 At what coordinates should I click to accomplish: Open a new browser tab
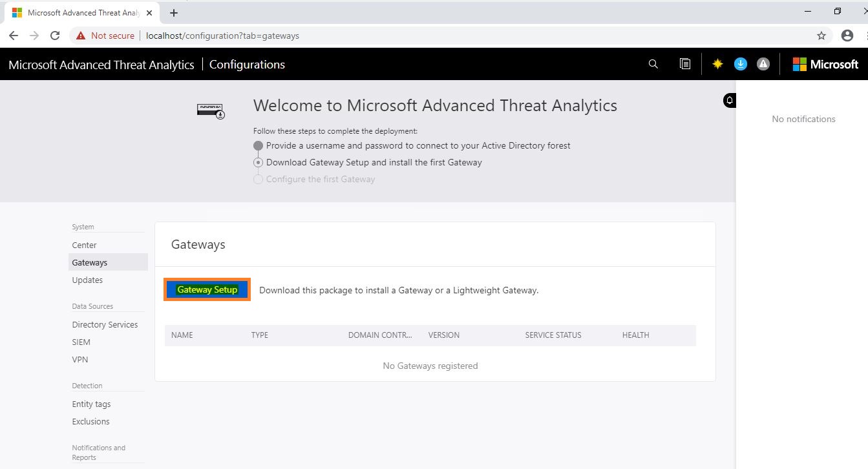(174, 13)
